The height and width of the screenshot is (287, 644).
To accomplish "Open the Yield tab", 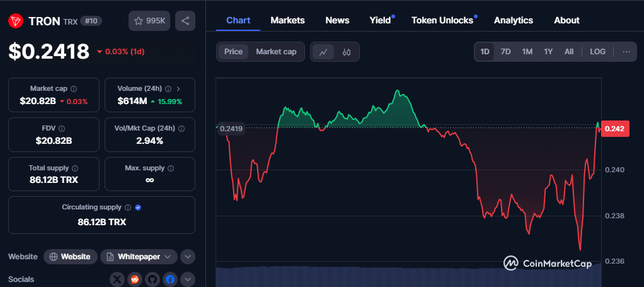I will (381, 20).
